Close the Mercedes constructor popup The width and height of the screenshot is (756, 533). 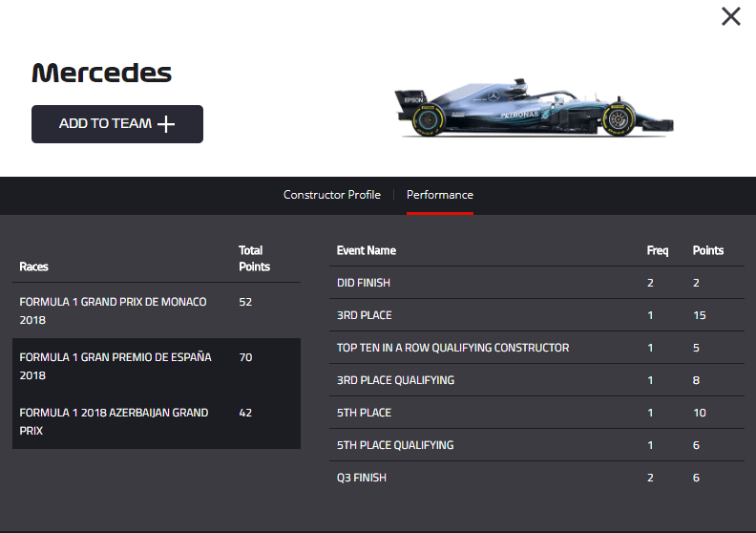(x=731, y=16)
